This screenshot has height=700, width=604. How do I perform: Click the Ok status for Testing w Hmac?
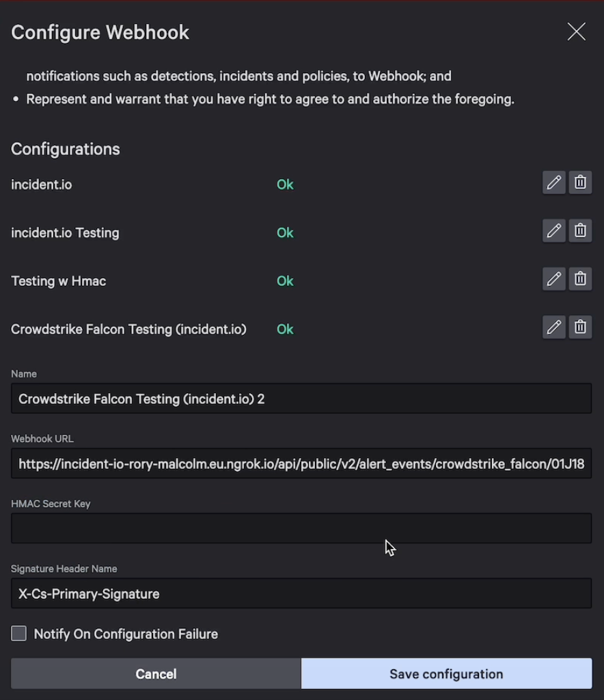(x=285, y=281)
